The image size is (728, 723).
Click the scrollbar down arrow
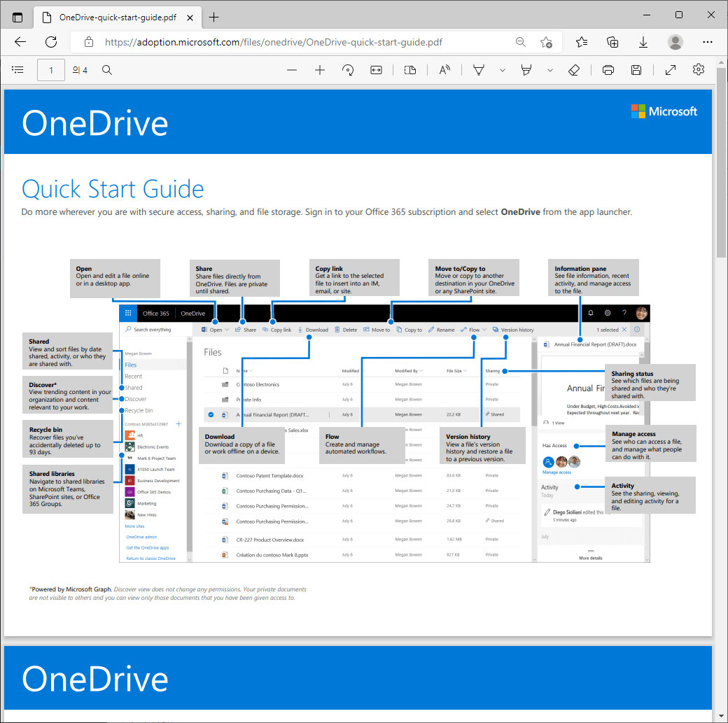(x=721, y=715)
